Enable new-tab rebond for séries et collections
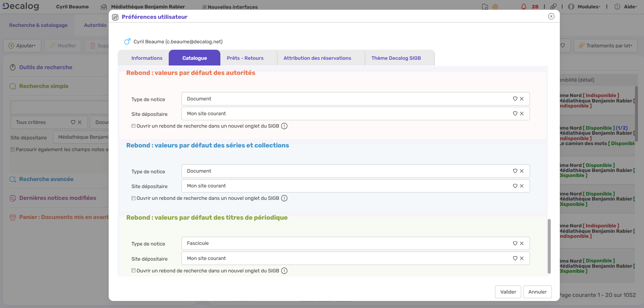Image resolution: width=644 pixels, height=308 pixels. click(133, 198)
